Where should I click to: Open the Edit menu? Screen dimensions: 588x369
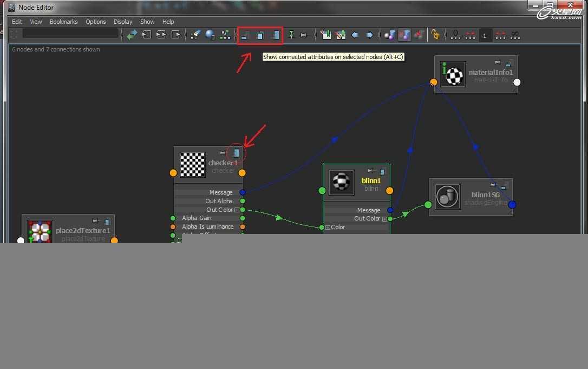17,22
